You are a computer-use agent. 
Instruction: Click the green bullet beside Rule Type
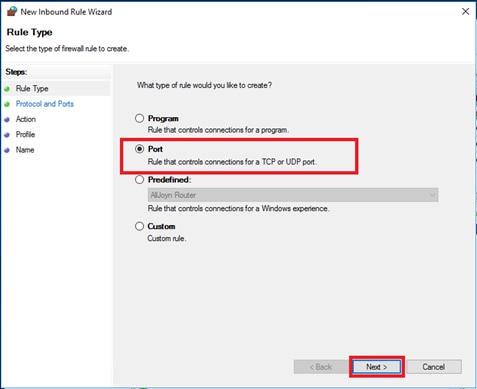click(x=7, y=89)
